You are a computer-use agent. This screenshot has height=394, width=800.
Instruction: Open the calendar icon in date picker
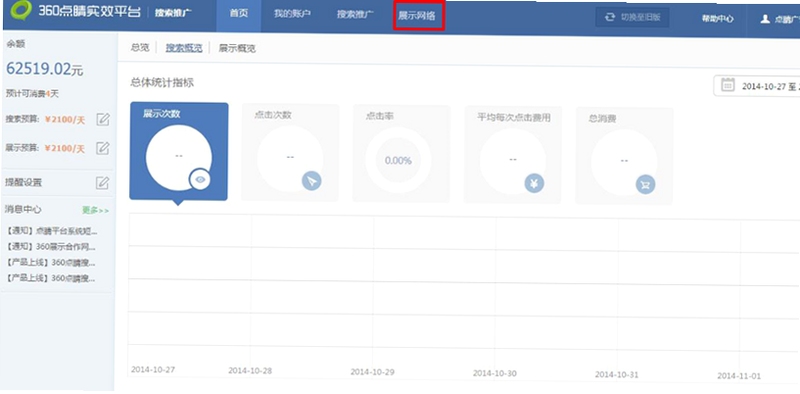pyautogui.click(x=728, y=85)
